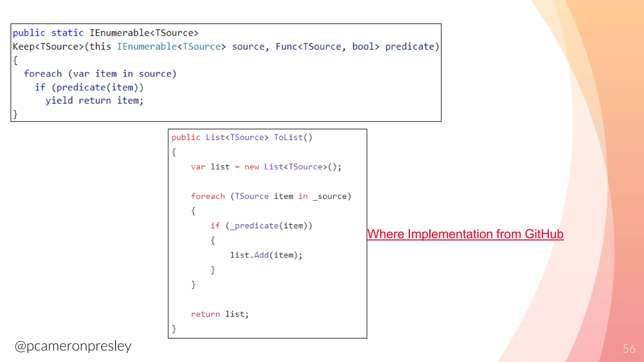Click the 'if (_predicate(item))' line
644x362 pixels.
261,226
